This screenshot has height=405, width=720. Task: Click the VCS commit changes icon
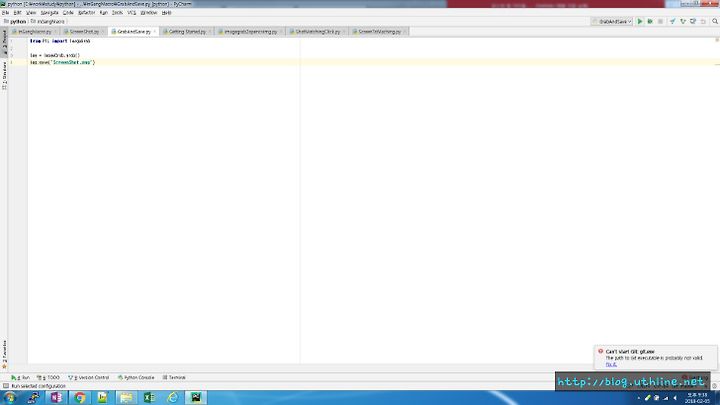click(x=683, y=22)
